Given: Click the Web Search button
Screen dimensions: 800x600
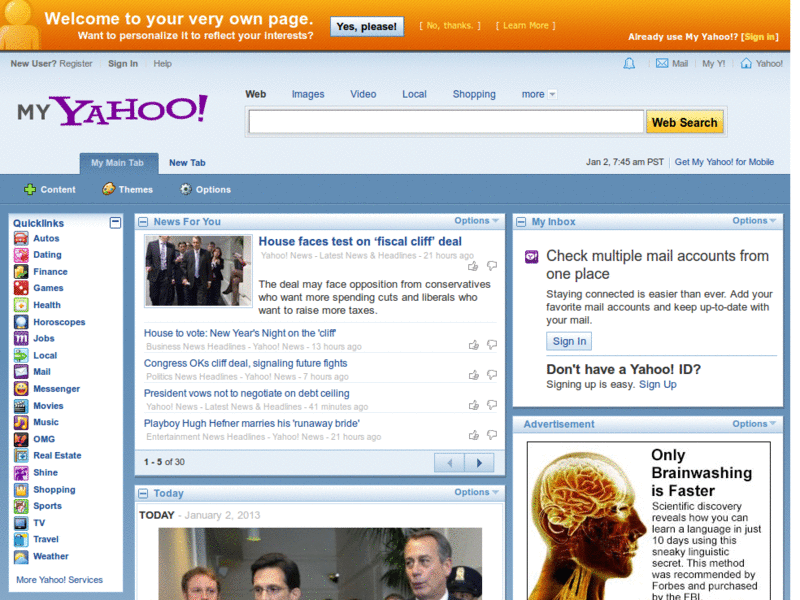Looking at the screenshot, I should (x=685, y=122).
